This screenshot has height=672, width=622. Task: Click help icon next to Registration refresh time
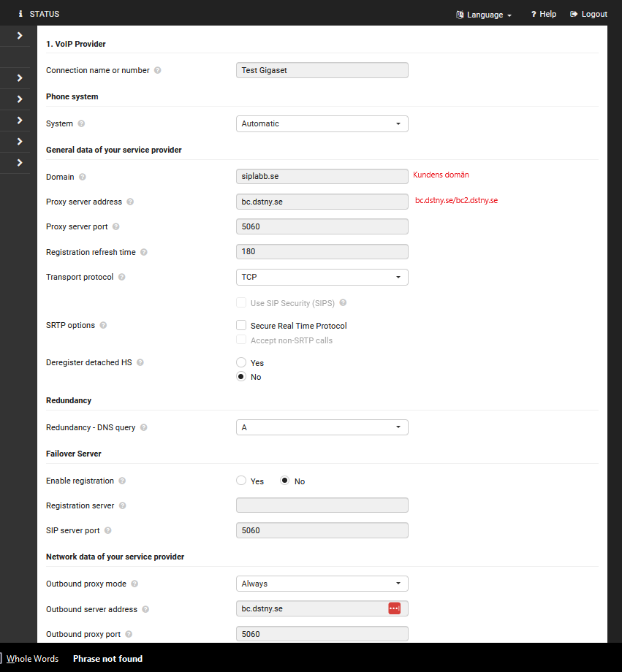pos(143,252)
